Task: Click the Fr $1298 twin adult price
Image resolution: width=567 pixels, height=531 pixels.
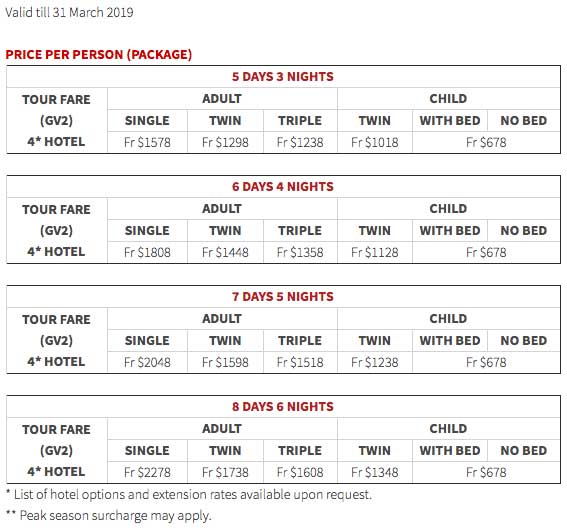Action: pos(225,143)
